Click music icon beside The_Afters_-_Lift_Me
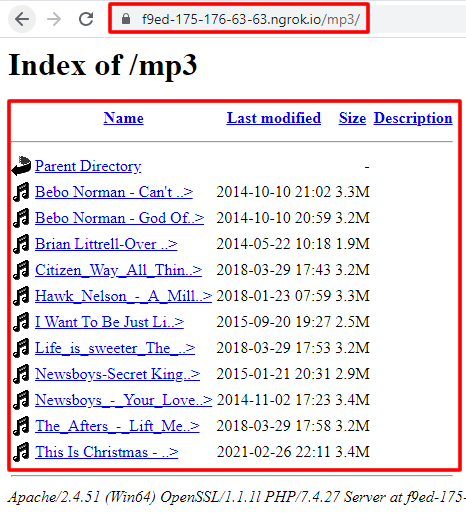This screenshot has height=514, width=466. (21, 426)
